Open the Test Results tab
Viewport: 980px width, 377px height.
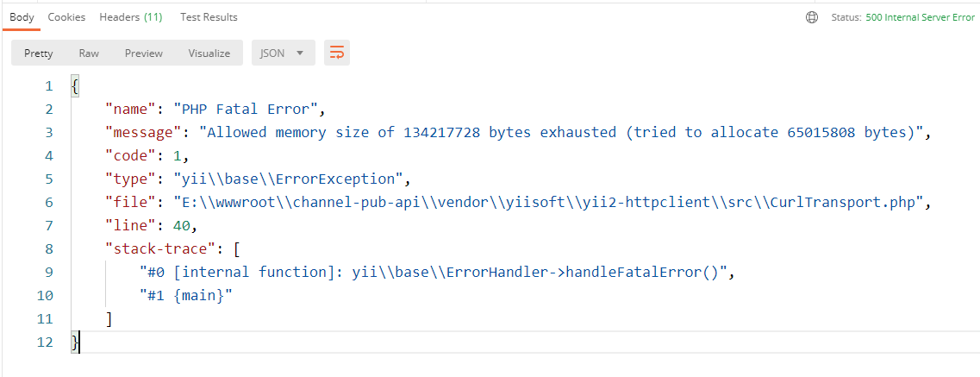[x=209, y=17]
